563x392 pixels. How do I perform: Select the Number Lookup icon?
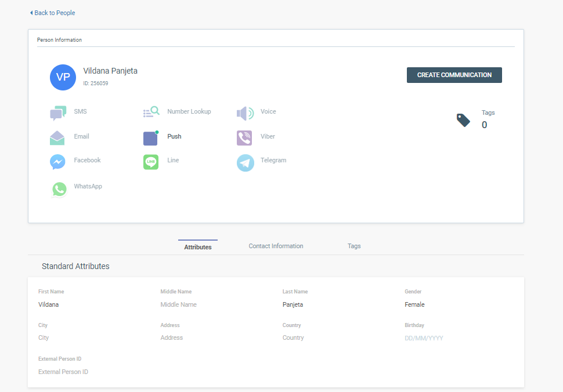(x=151, y=112)
